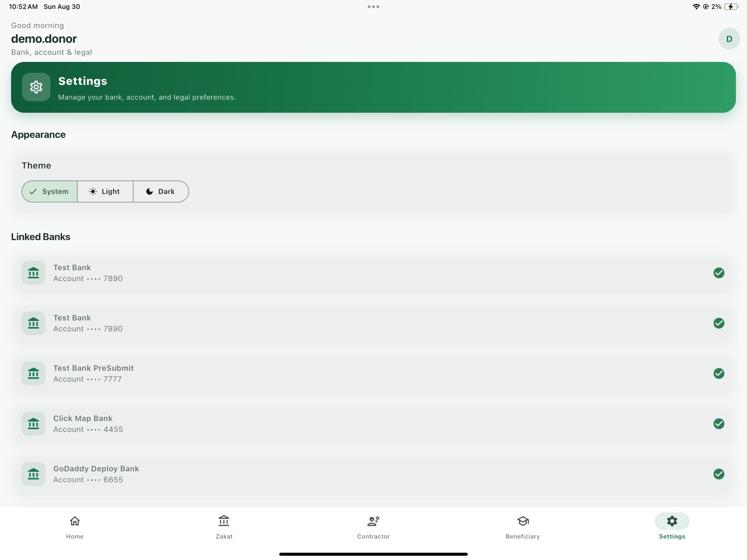Screen dimensions: 747x560
Task: Click the "Manage your bank, account, and legal preferences." text
Action: click(x=147, y=97)
